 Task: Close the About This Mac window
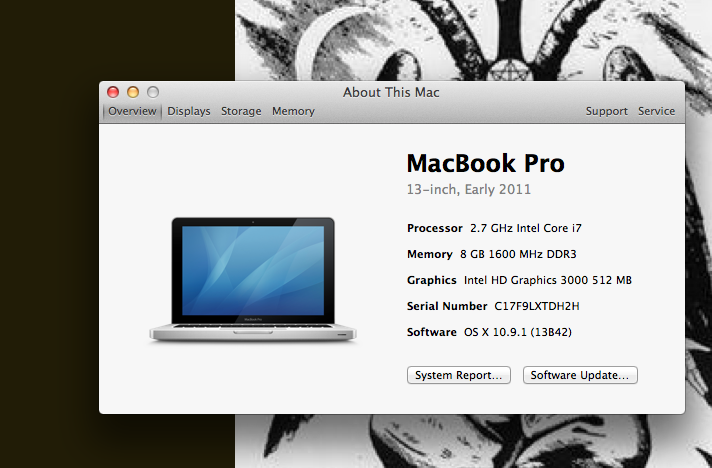(x=113, y=92)
